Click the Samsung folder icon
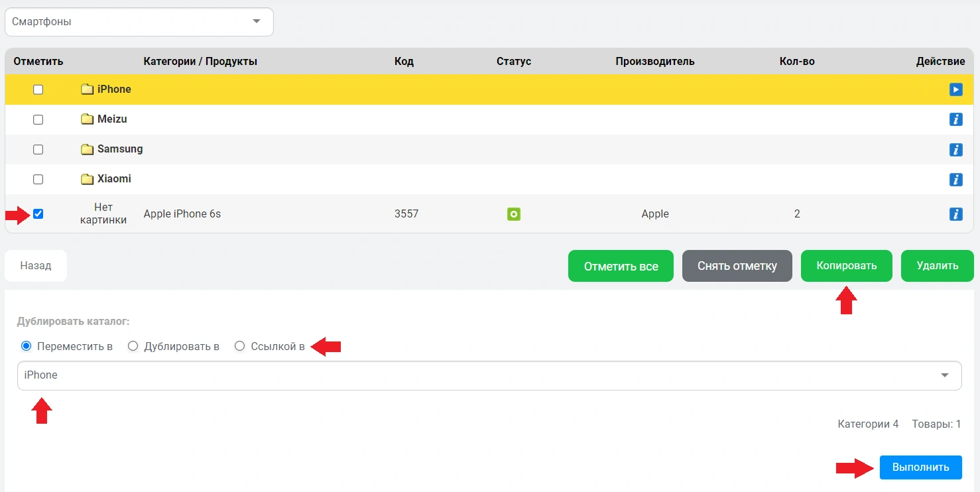Viewport: 980px width, 492px height. (x=87, y=149)
